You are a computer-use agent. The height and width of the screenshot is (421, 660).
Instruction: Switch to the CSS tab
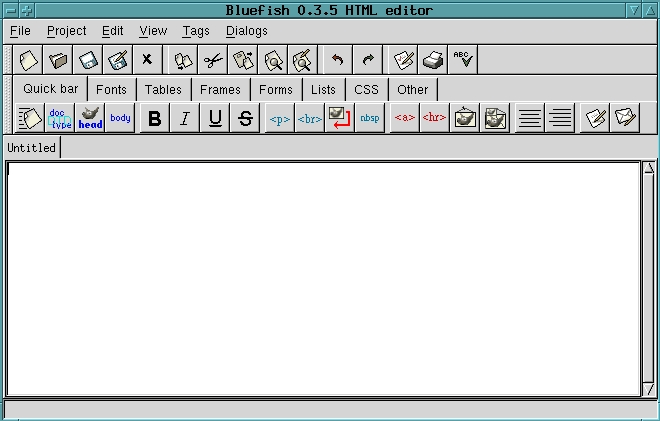366,90
